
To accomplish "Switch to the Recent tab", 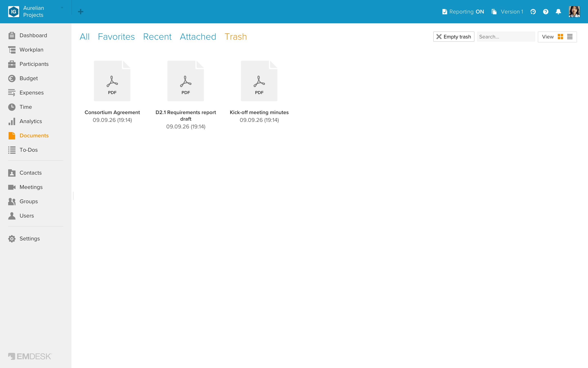I will pos(157,37).
